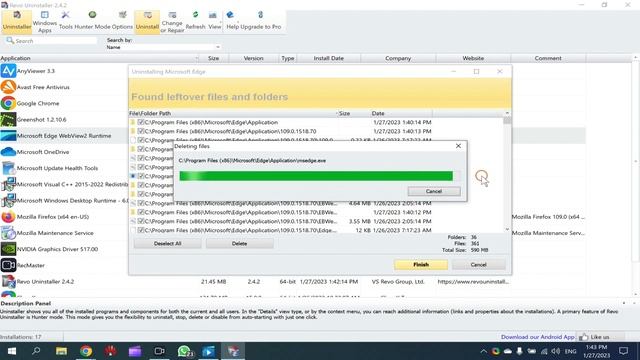
Task: Open File Explorer from the taskbar
Action: 61,351
